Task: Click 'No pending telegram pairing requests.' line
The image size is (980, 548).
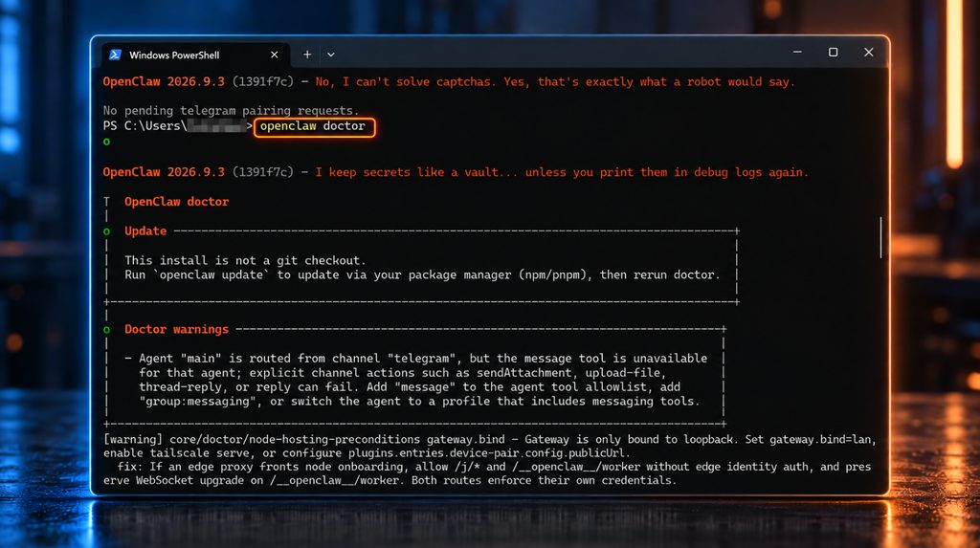Action: click(231, 111)
